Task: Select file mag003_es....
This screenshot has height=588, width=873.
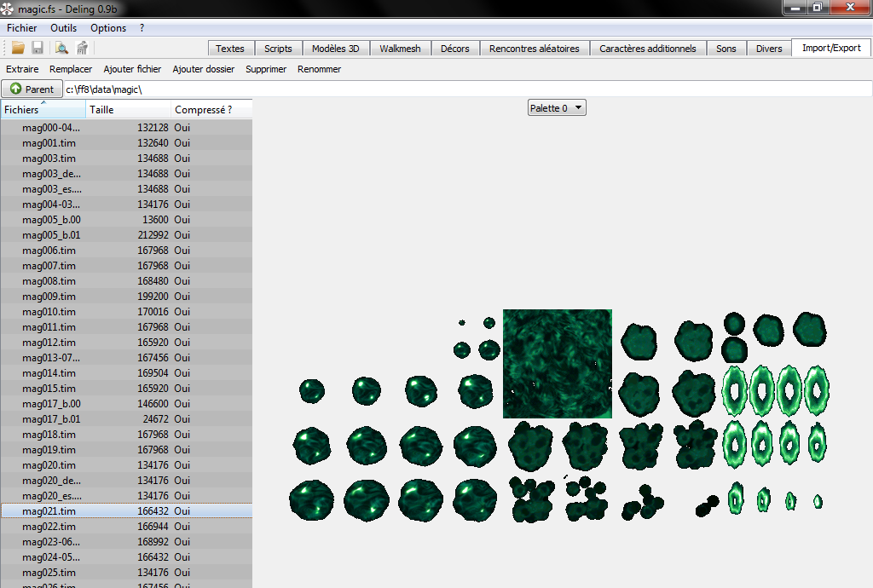Action: tap(126, 188)
